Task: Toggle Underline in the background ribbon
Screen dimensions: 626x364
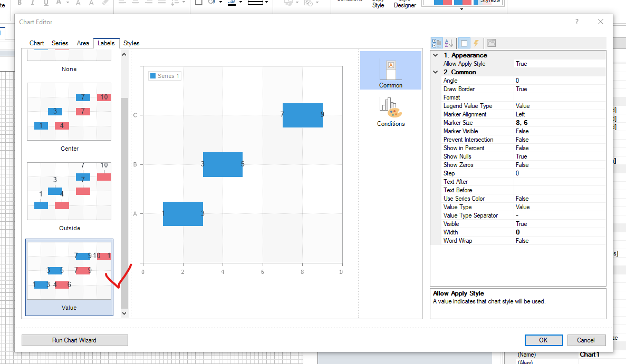Action: (x=46, y=3)
